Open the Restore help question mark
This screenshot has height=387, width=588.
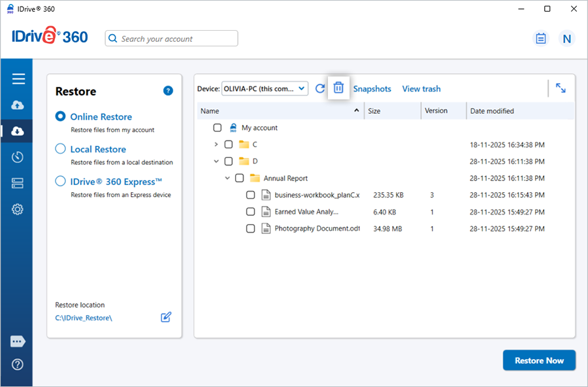point(168,91)
